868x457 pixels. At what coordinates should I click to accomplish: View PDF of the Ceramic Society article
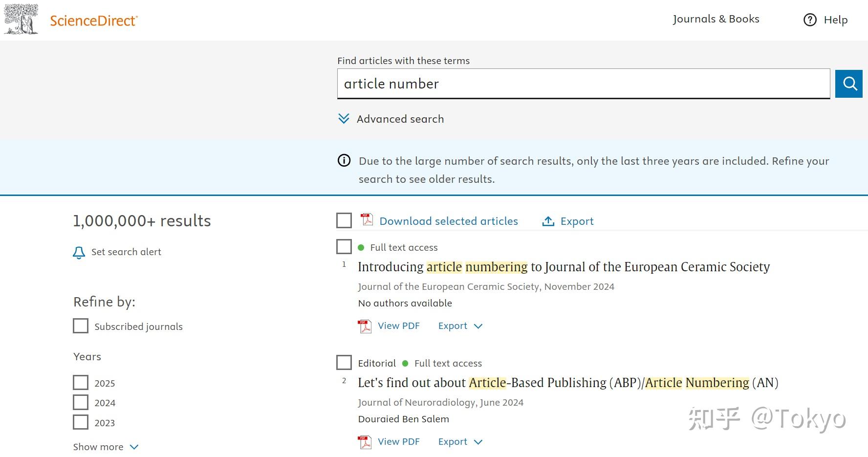(399, 326)
